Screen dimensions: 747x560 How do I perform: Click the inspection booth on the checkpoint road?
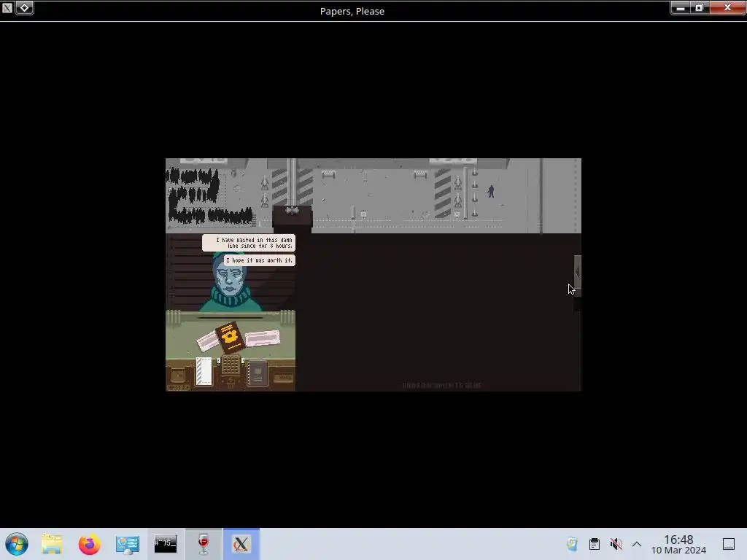click(x=292, y=217)
